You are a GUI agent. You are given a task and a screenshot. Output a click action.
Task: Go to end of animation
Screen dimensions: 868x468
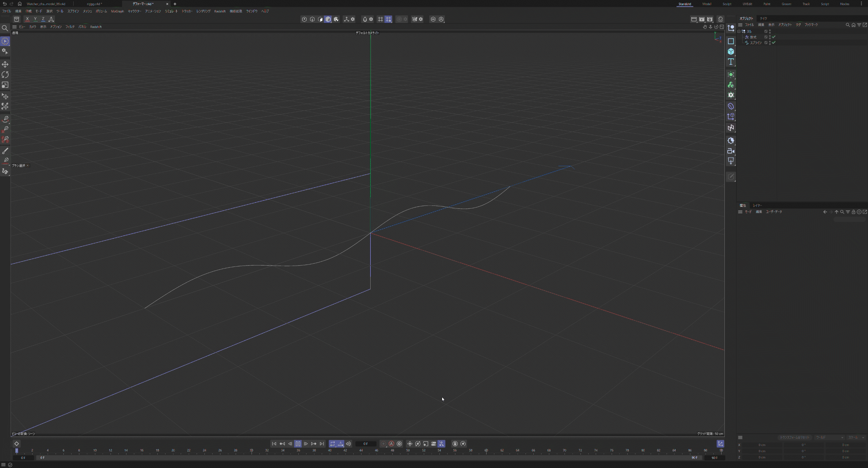322,444
